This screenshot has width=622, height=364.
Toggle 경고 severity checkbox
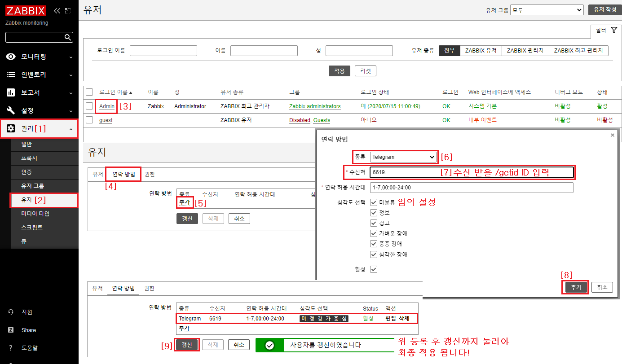(374, 223)
